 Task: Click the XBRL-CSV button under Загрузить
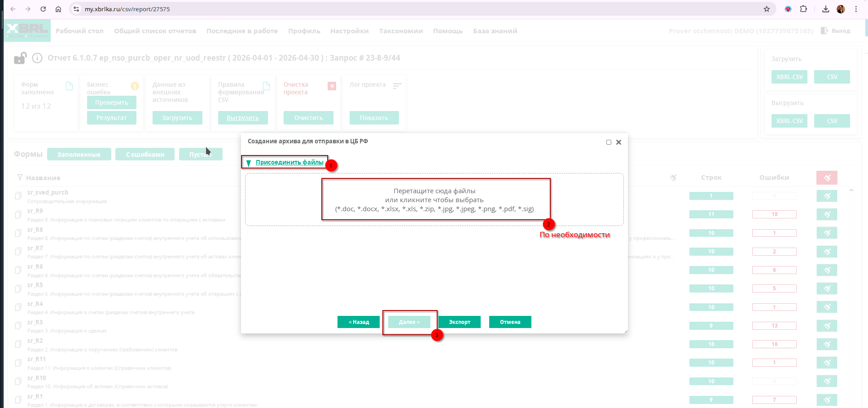[789, 77]
